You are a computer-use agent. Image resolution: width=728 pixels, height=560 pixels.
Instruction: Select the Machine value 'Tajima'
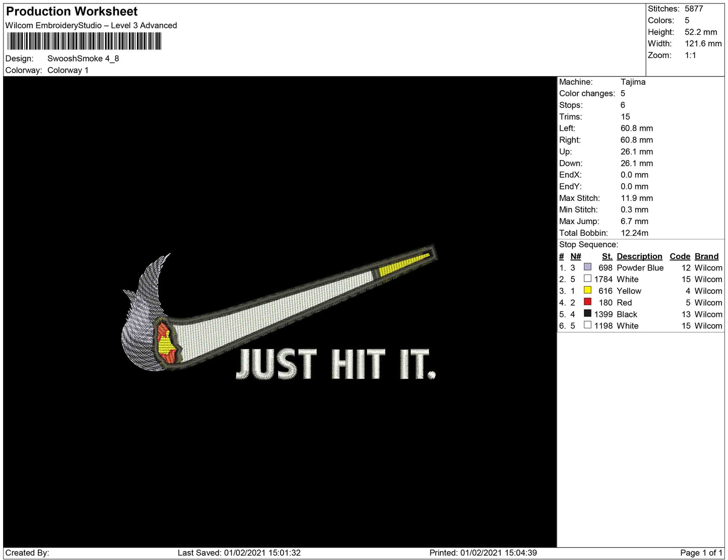(633, 82)
